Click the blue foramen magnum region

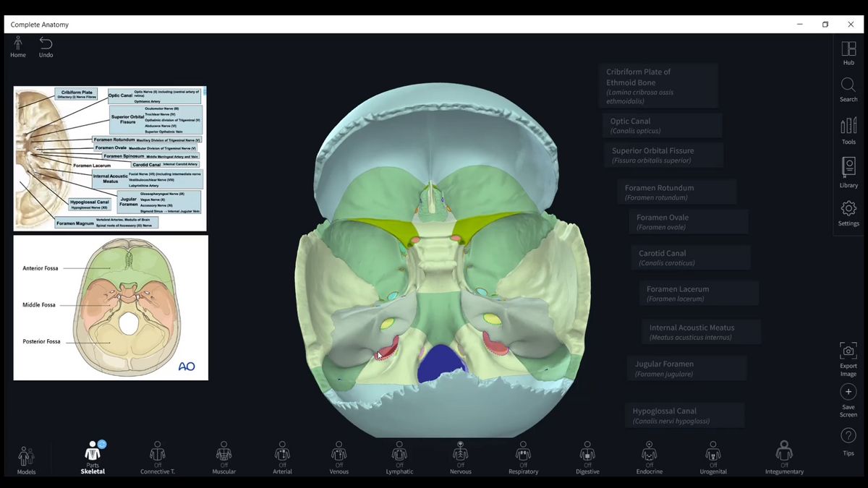tap(441, 359)
